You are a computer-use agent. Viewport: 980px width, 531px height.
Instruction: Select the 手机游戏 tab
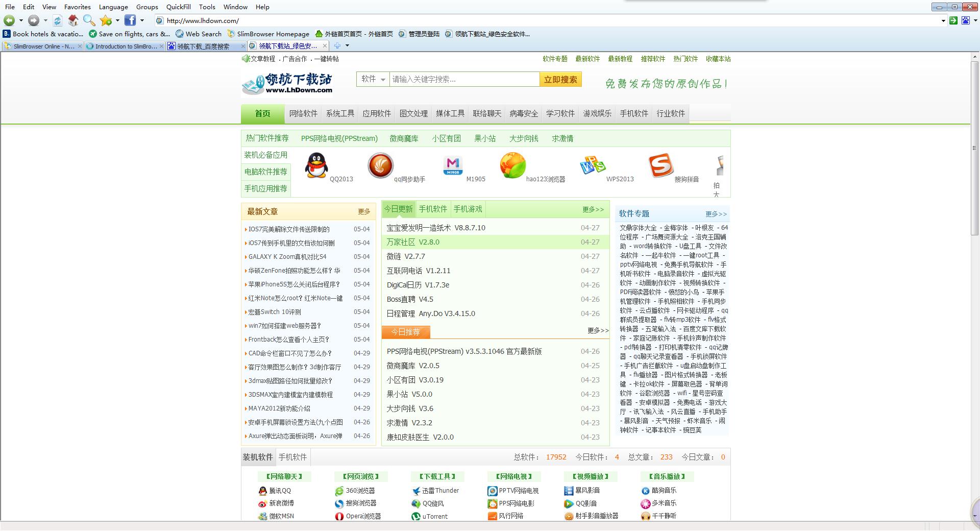coord(468,209)
